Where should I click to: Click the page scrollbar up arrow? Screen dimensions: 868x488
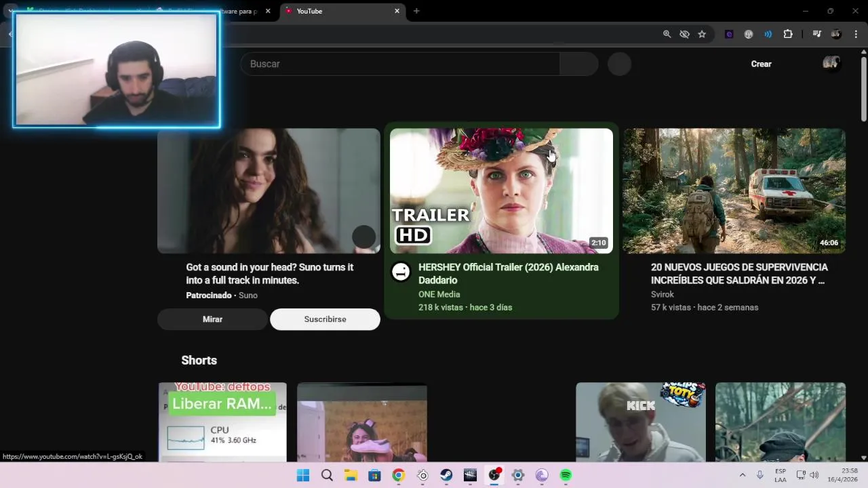click(x=863, y=52)
